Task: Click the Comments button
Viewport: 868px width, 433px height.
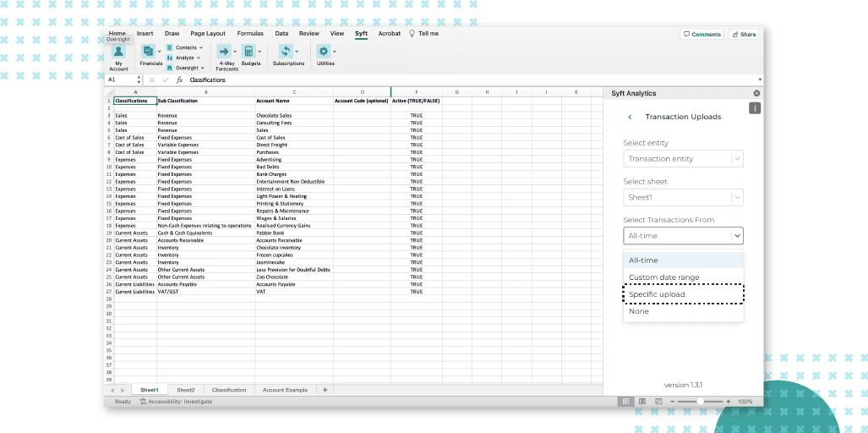Action: click(x=702, y=35)
